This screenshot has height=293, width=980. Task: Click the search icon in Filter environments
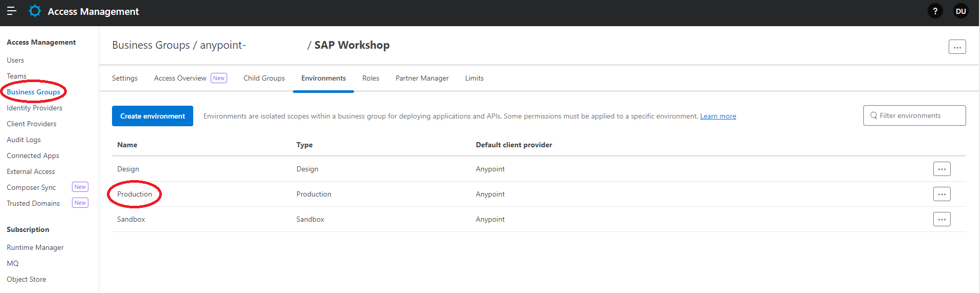pos(874,115)
